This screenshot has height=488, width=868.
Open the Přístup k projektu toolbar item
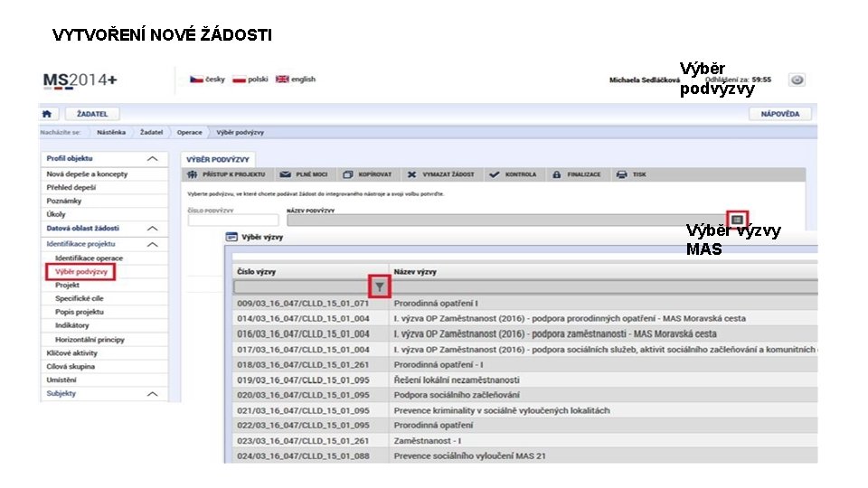pos(226,174)
